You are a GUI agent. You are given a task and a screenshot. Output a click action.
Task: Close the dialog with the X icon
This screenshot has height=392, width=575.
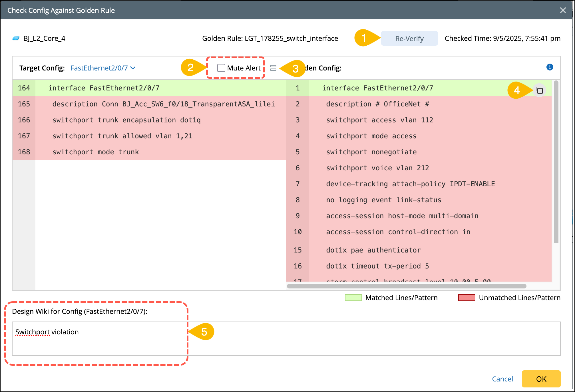(x=563, y=11)
